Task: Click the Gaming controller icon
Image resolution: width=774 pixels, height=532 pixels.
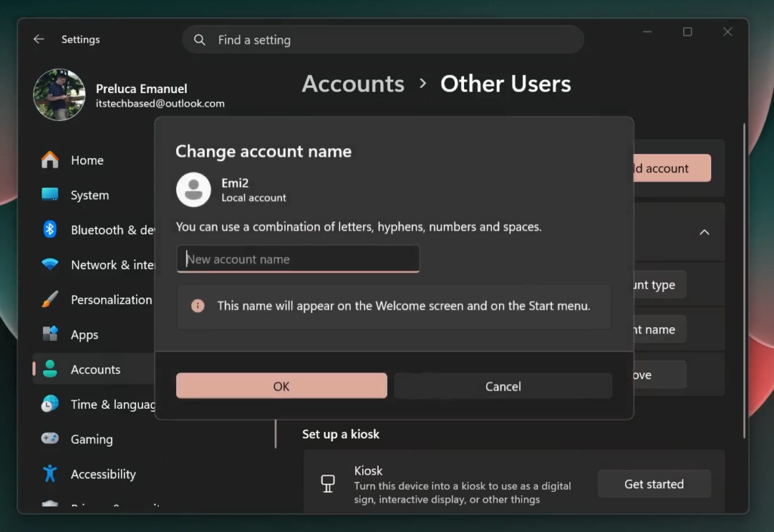Action: point(50,439)
